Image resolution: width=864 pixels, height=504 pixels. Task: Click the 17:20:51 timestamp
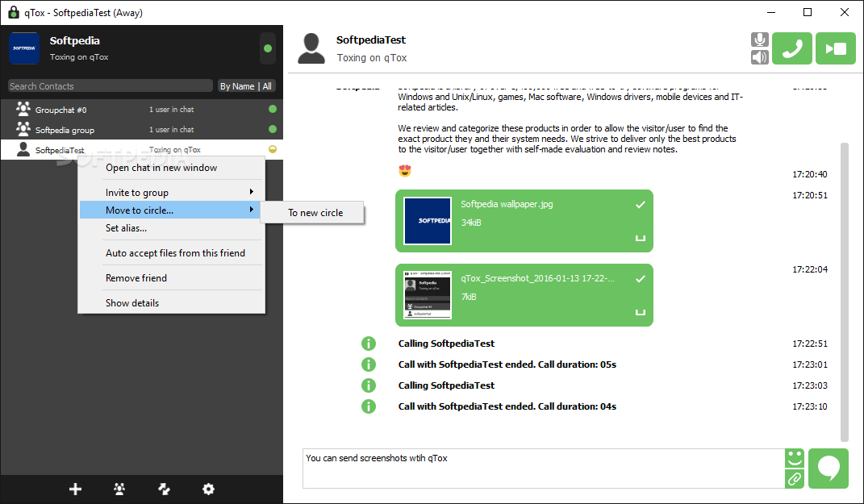click(x=809, y=195)
